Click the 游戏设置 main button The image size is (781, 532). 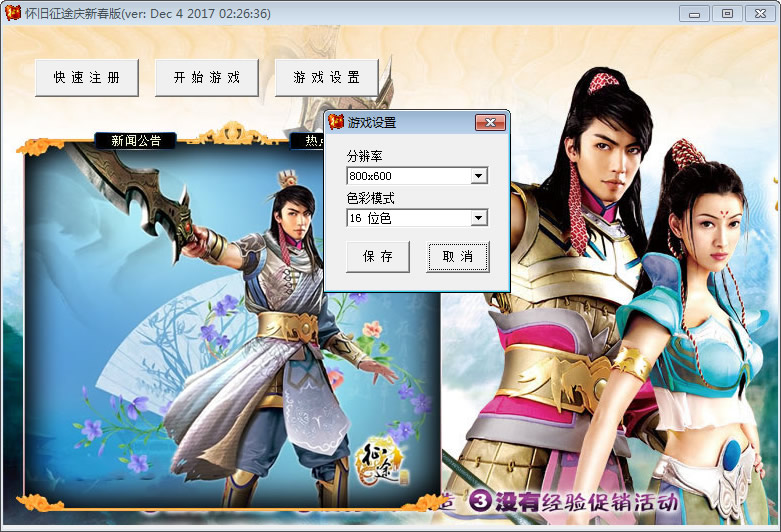[327, 78]
